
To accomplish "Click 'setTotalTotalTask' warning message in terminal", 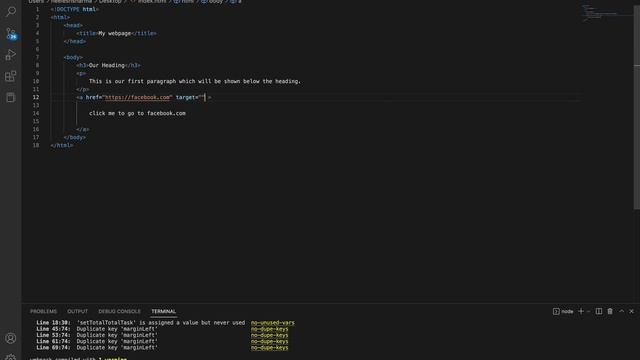I will coord(161,323).
